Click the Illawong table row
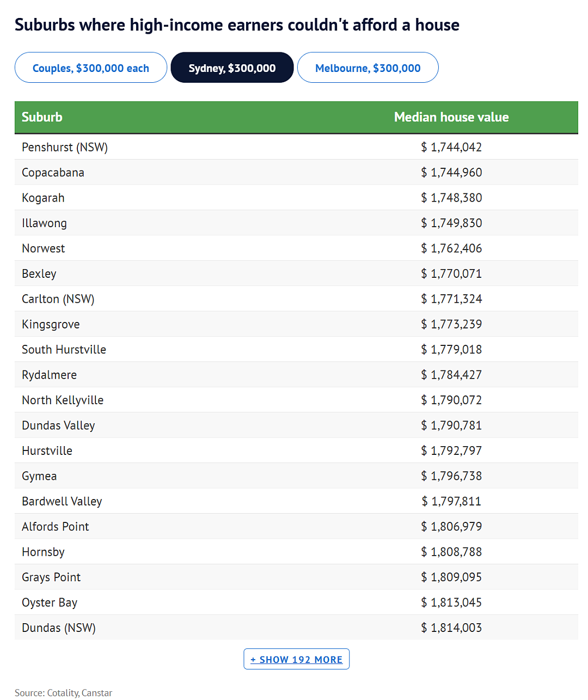This screenshot has width=588, height=700. (x=296, y=223)
